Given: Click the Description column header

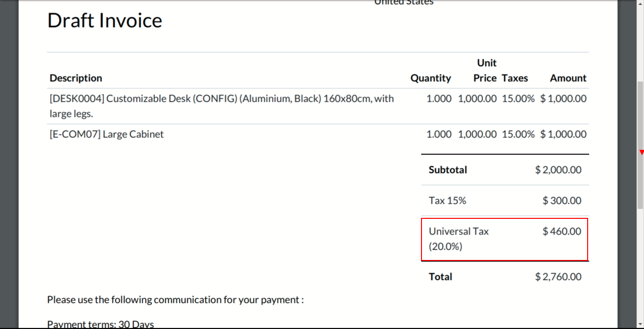Looking at the screenshot, I should [76, 78].
